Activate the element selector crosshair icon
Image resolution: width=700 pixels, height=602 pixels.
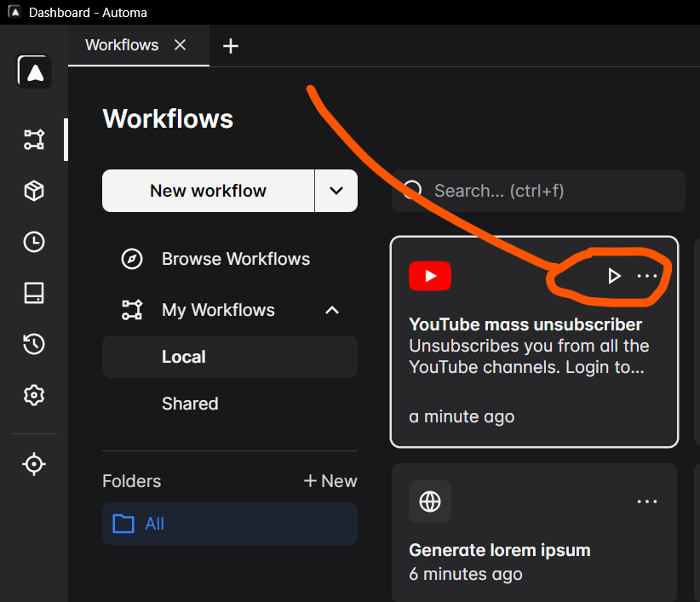coord(34,464)
